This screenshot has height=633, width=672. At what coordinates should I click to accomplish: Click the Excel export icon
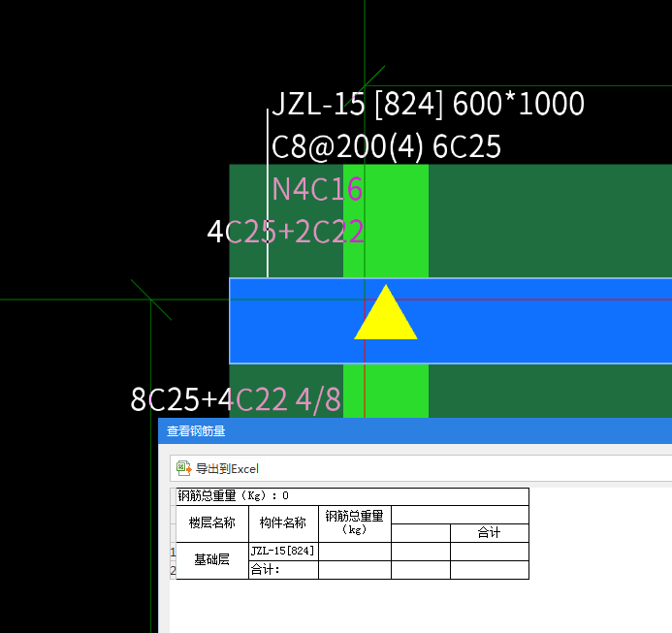click(x=183, y=468)
